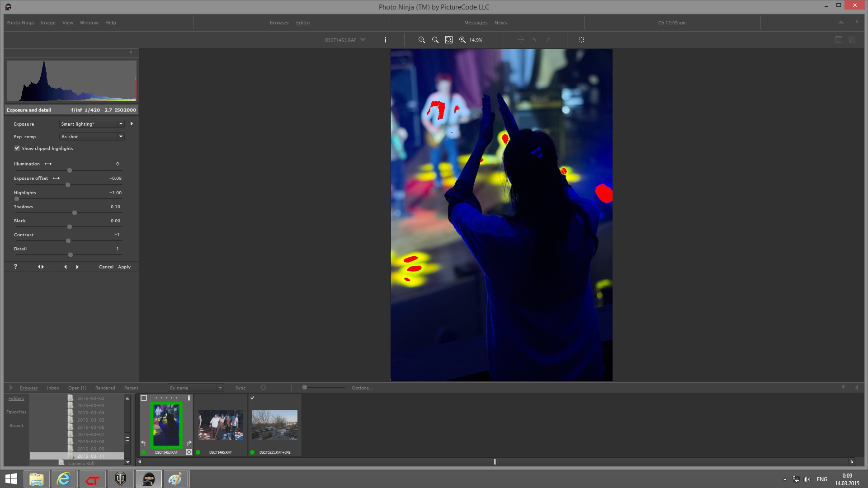Image resolution: width=868 pixels, height=488 pixels.
Task: Open the Messages tab
Action: pos(476,23)
